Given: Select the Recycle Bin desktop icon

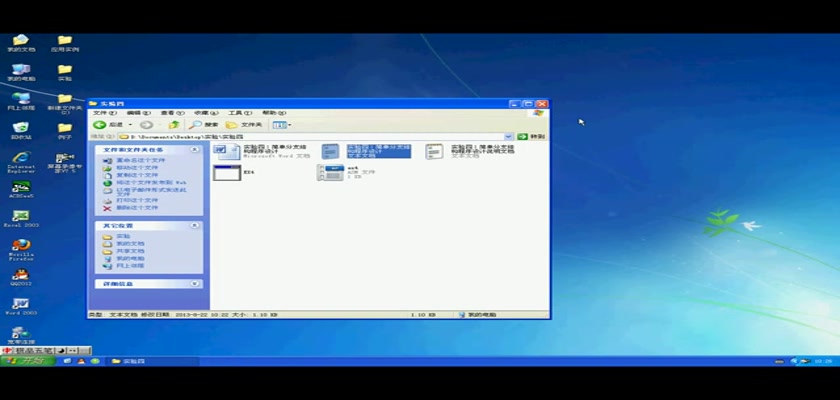Looking at the screenshot, I should tap(21, 131).
